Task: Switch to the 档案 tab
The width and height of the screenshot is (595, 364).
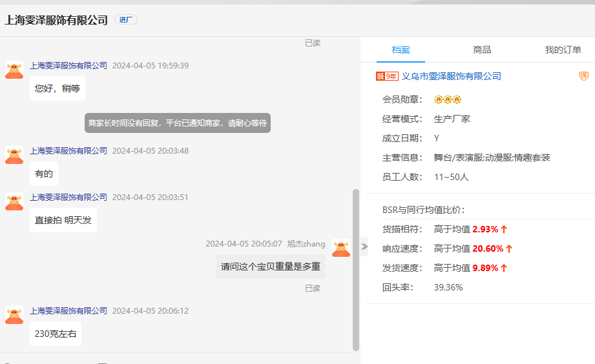Action: (401, 50)
